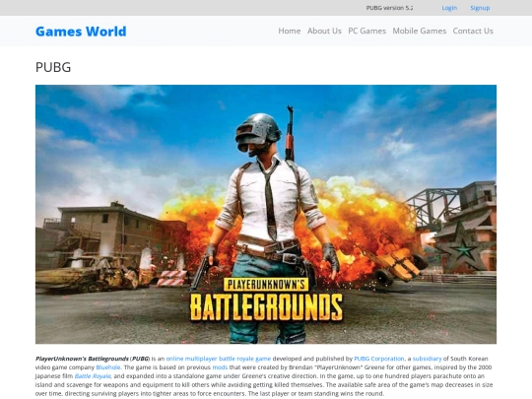The image size is (532, 399).
Task: Follow the 'mods' link
Action: (x=220, y=367)
